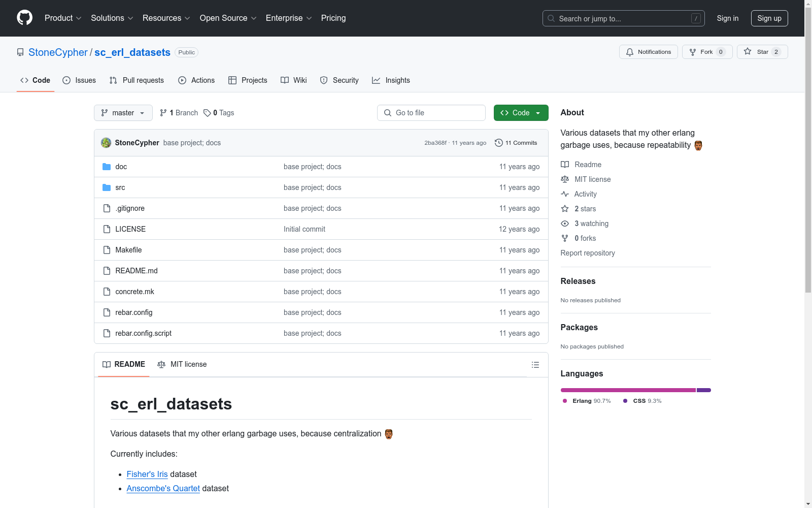
Task: Open the Packages heading link
Action: pos(579,327)
